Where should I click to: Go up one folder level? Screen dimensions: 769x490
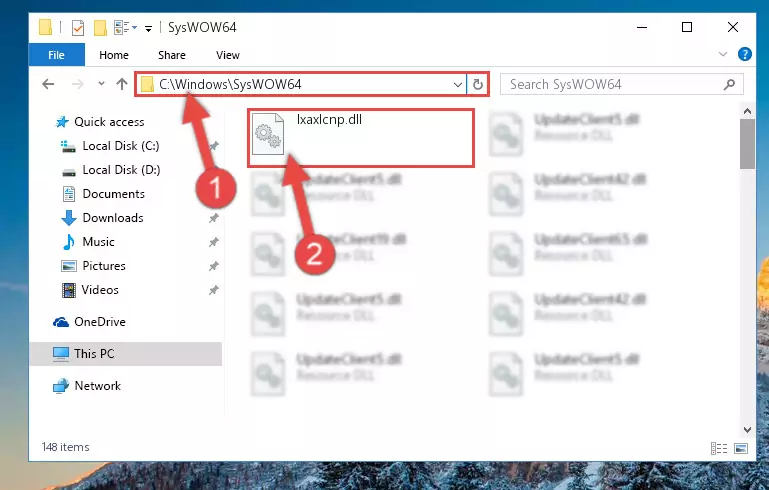pos(122,84)
